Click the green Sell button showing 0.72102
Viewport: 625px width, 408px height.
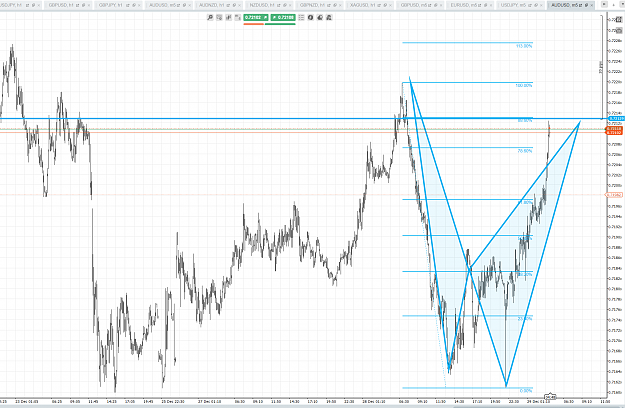[x=256, y=18]
